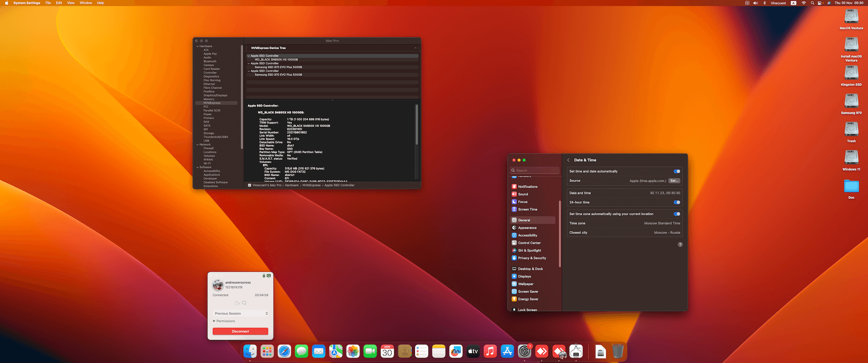Open the Previous Session dropdown
The image size is (868, 363).
click(241, 313)
